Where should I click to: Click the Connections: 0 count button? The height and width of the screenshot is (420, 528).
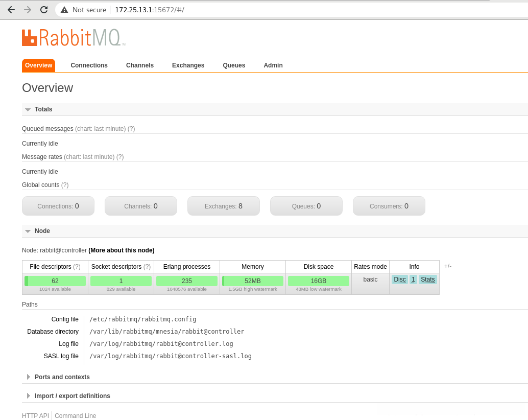pos(58,206)
